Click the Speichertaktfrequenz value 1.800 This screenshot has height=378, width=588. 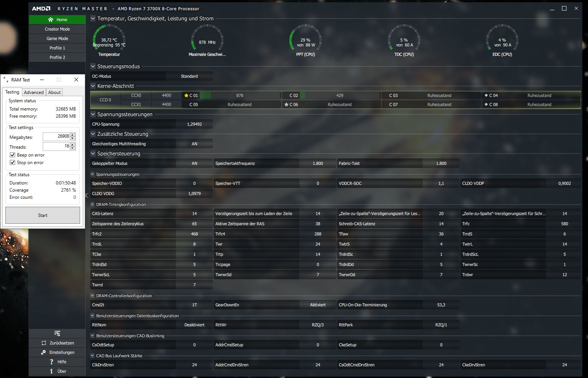tap(318, 163)
